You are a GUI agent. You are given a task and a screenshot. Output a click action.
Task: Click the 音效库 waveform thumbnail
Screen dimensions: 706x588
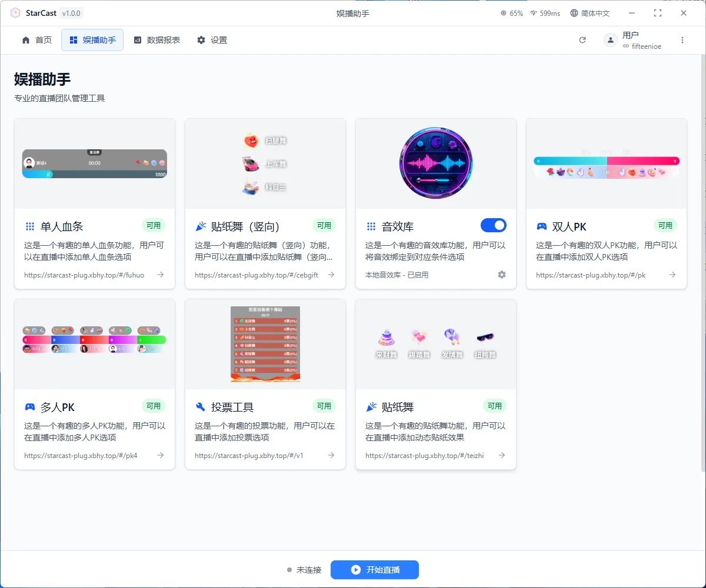(436, 163)
